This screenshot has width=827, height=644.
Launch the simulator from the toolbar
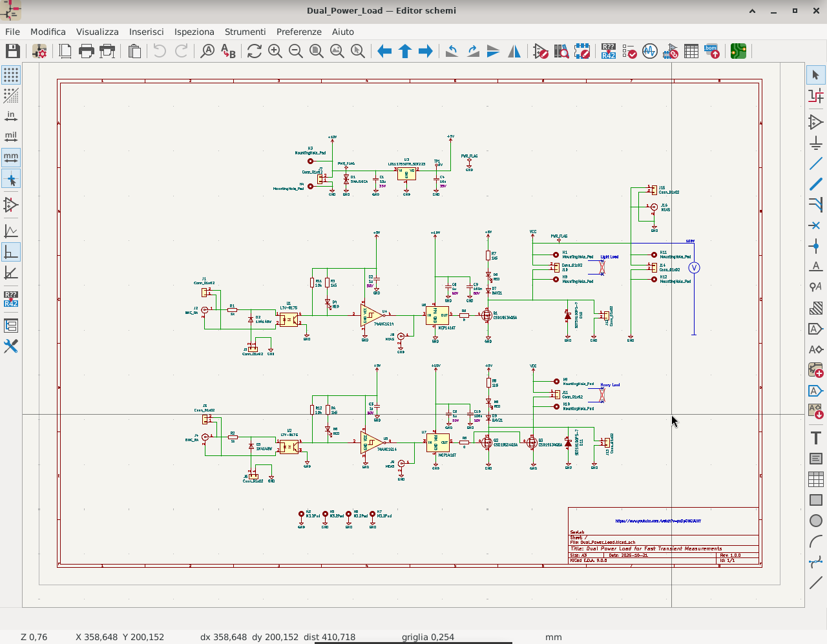coord(649,51)
